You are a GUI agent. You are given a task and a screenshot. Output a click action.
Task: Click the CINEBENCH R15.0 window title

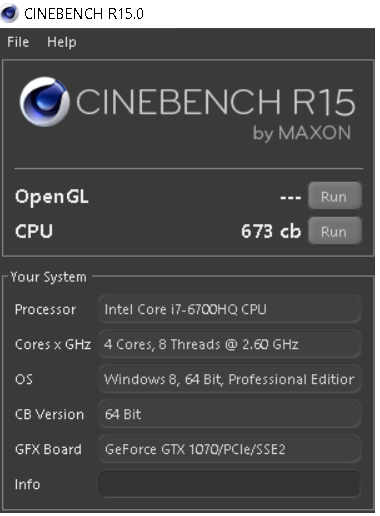(84, 14)
